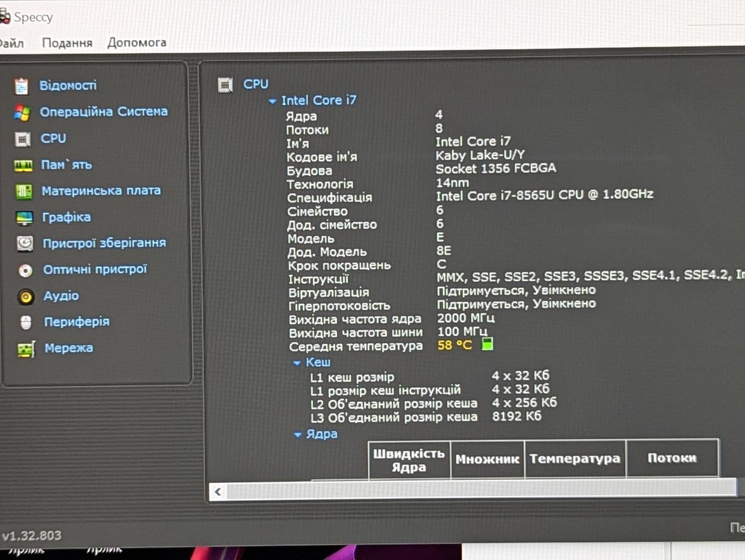Click the Швидкість Ядра column header

point(409,460)
